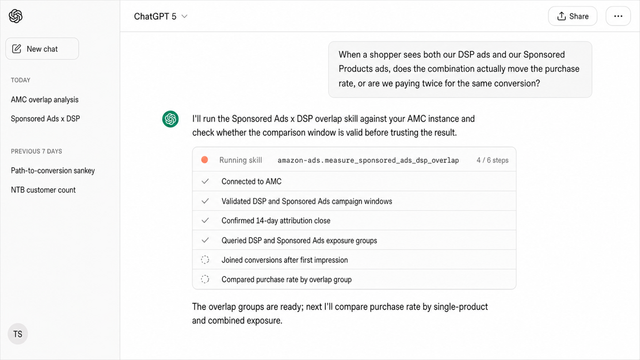640x360 pixels.
Task: Click the Running skill label
Action: 240,160
